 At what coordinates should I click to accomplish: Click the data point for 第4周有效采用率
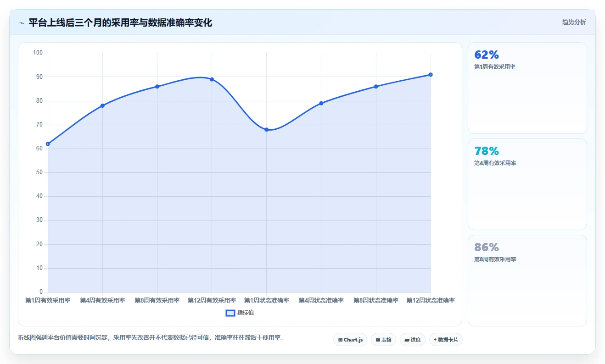click(x=102, y=106)
